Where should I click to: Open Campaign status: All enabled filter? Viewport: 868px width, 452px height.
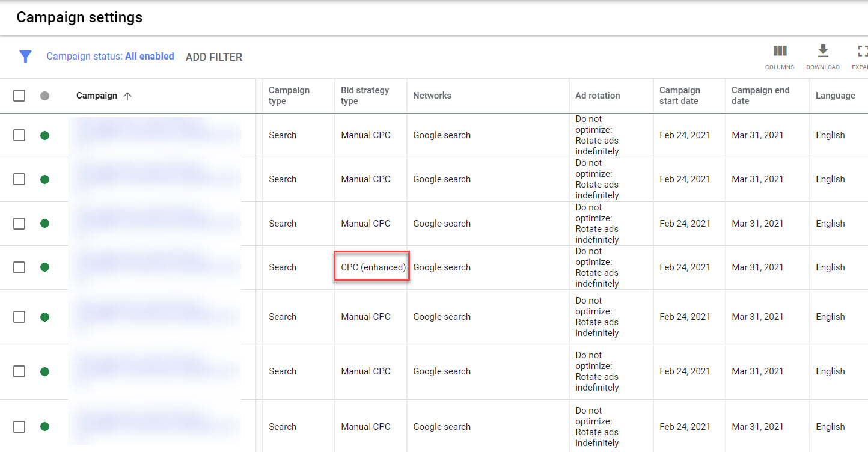click(110, 56)
